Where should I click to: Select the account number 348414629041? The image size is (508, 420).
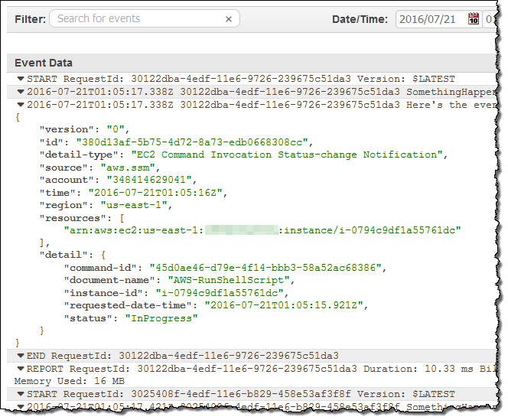tap(149, 180)
